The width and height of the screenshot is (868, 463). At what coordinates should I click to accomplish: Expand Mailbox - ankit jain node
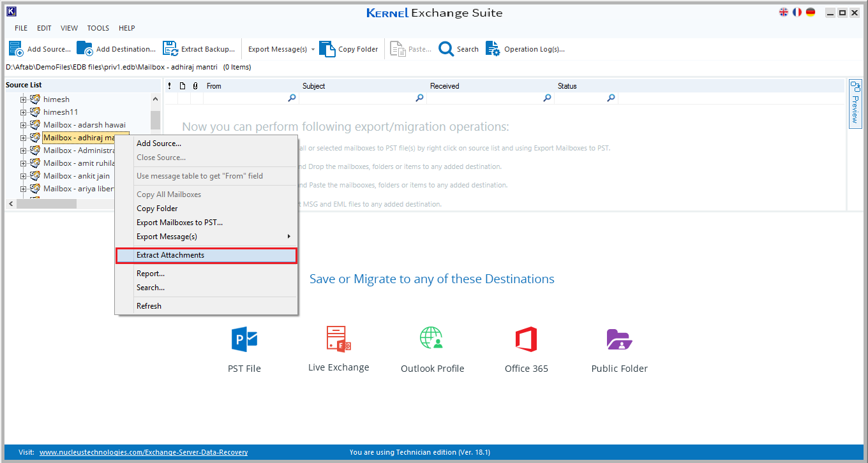pyautogui.click(x=24, y=176)
